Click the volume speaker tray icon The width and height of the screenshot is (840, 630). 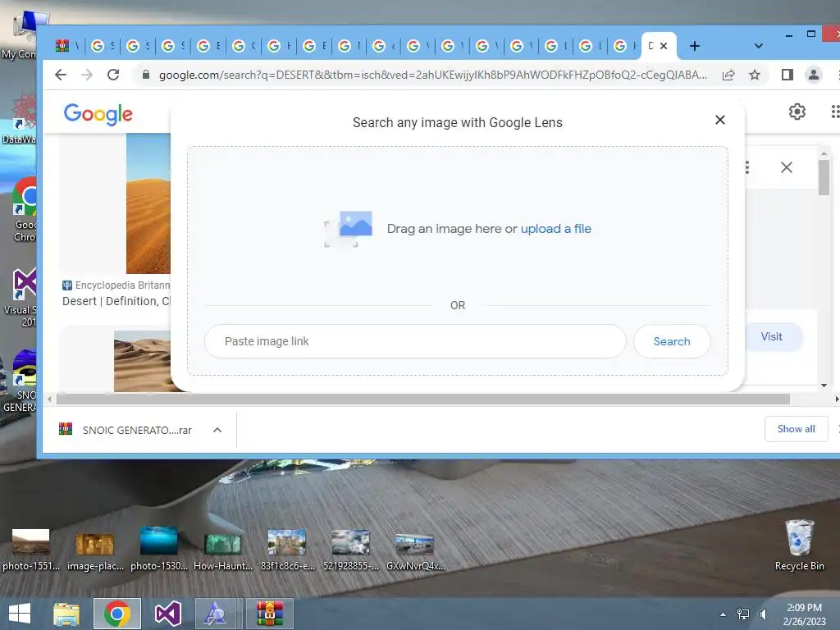pos(764,614)
